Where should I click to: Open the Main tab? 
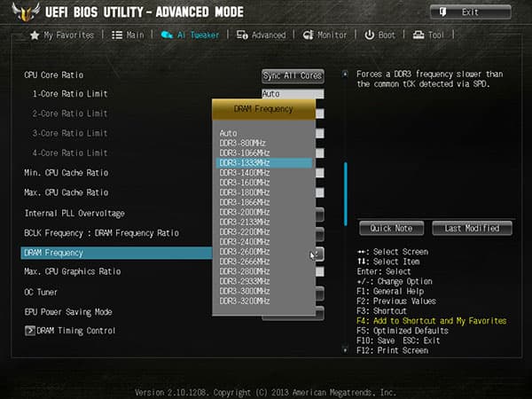tap(128, 35)
